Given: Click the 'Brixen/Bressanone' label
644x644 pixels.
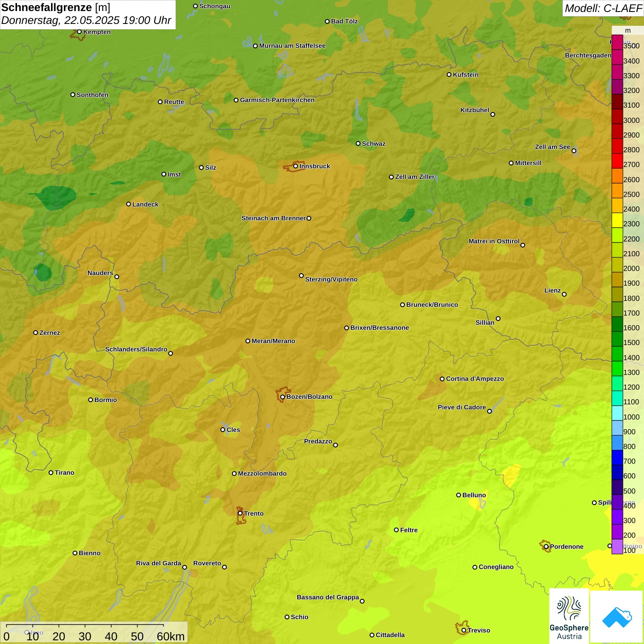Looking at the screenshot, I should (x=379, y=328).
